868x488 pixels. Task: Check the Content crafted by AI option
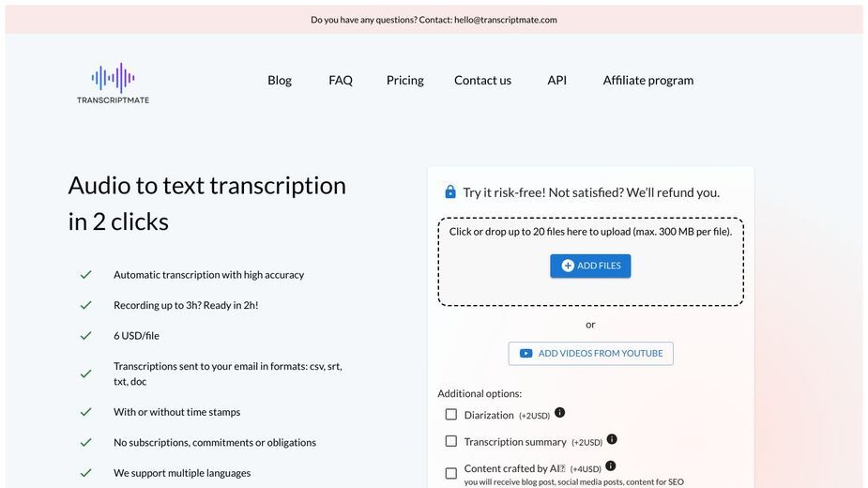coord(451,473)
